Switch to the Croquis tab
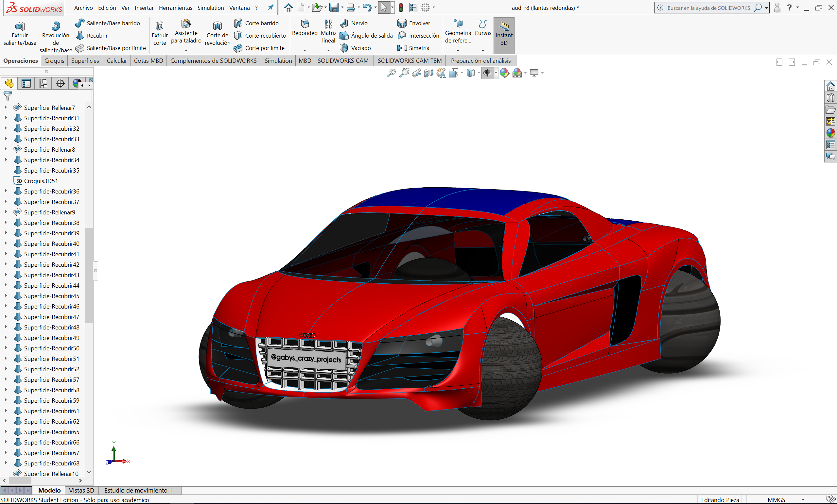 (x=54, y=61)
